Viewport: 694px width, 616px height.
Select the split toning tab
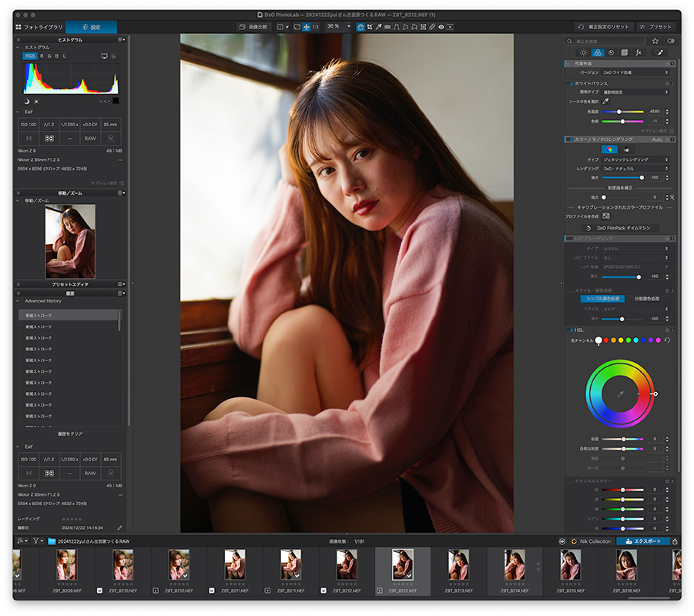point(647,299)
